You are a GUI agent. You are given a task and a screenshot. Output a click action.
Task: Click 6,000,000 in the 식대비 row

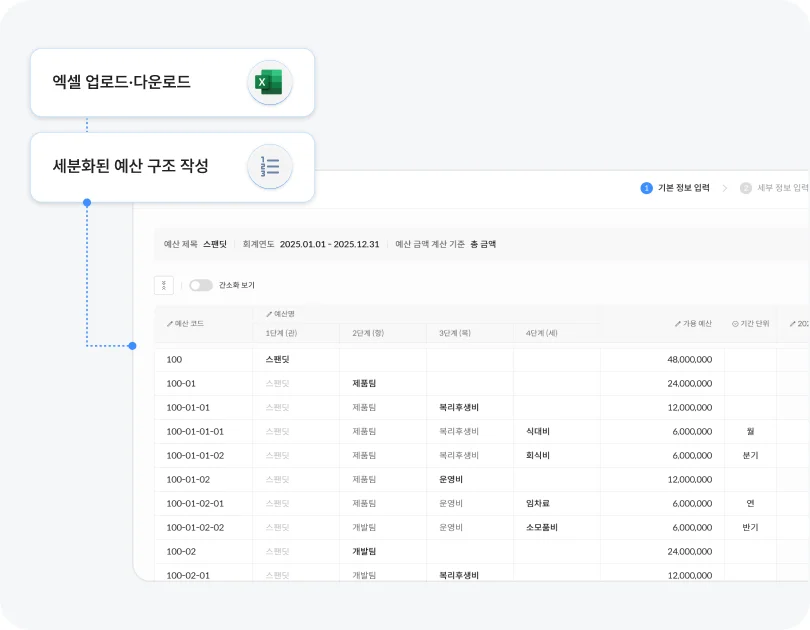pyautogui.click(x=692, y=432)
